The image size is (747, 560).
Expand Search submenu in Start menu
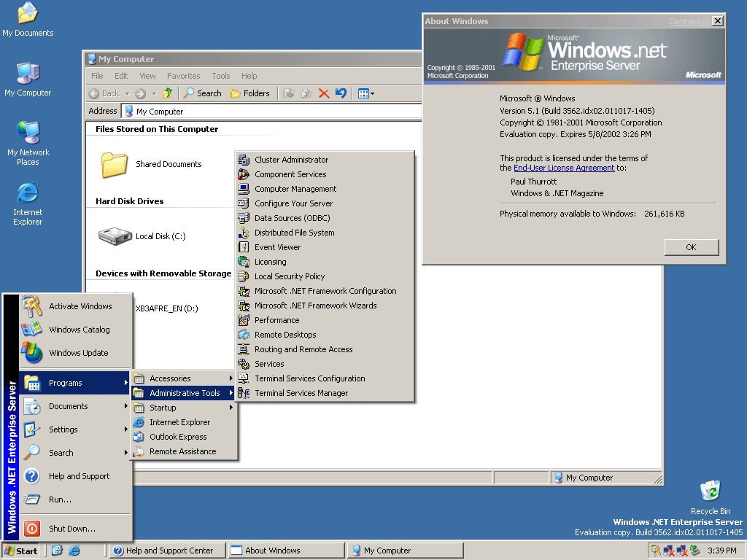[x=75, y=453]
